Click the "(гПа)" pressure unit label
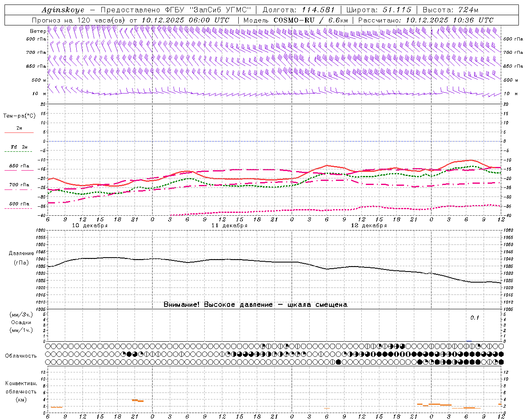This screenshot has height=420, width=525. point(21,262)
